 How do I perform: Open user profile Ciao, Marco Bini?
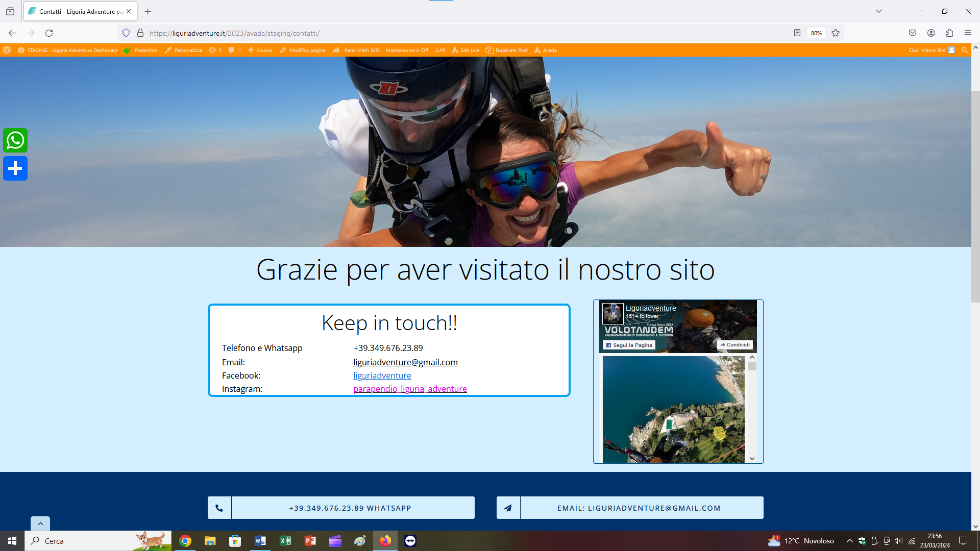(x=932, y=50)
